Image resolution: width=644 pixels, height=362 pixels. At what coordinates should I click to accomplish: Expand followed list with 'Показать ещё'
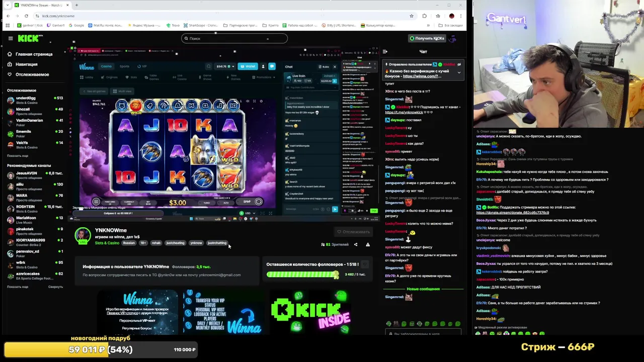18,156
